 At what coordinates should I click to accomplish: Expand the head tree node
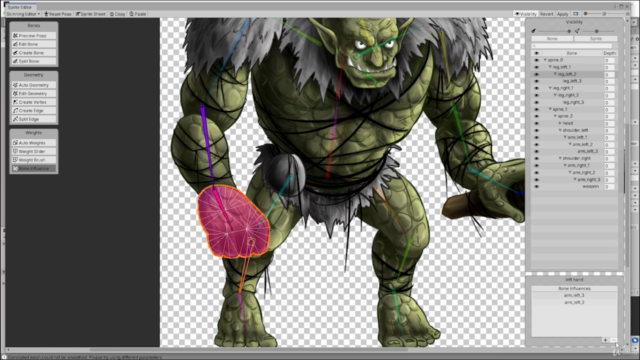coord(560,123)
